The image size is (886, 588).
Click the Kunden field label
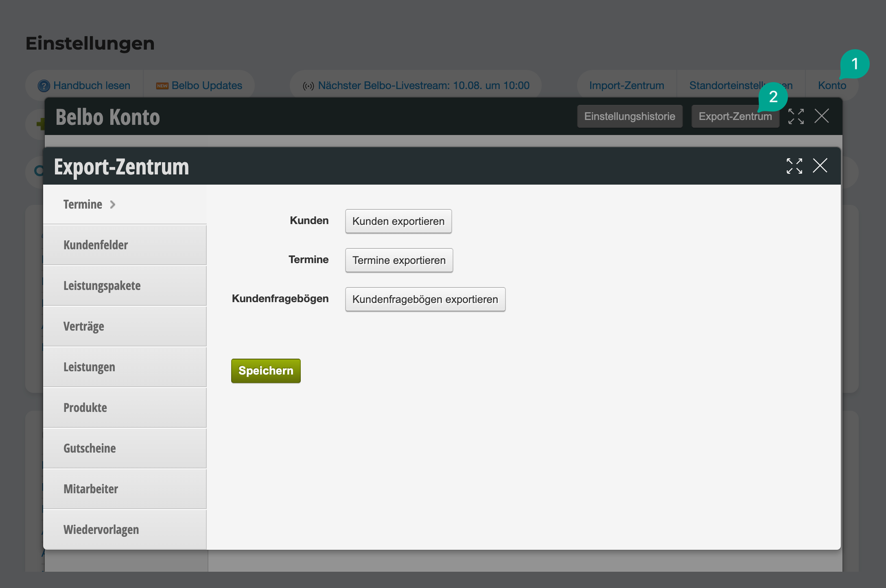(309, 220)
